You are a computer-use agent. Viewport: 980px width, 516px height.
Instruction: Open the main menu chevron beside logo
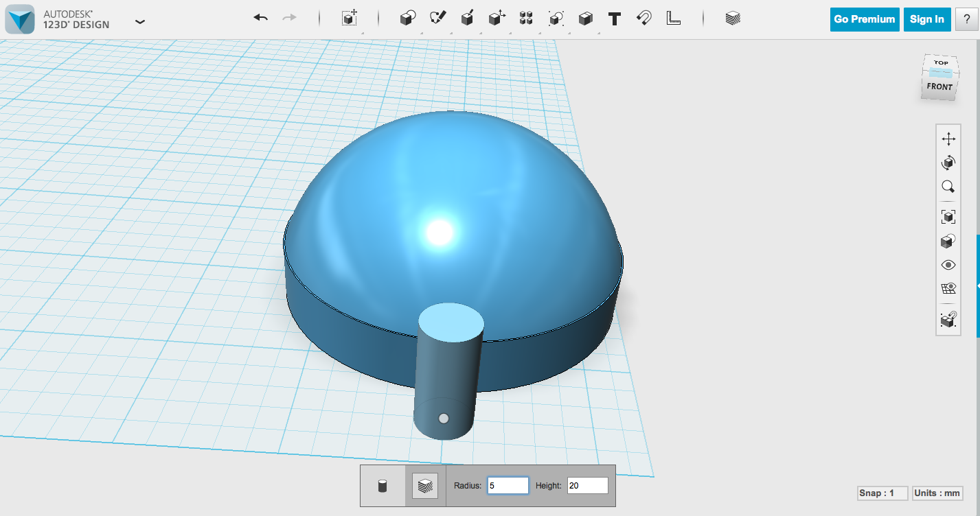pos(140,21)
